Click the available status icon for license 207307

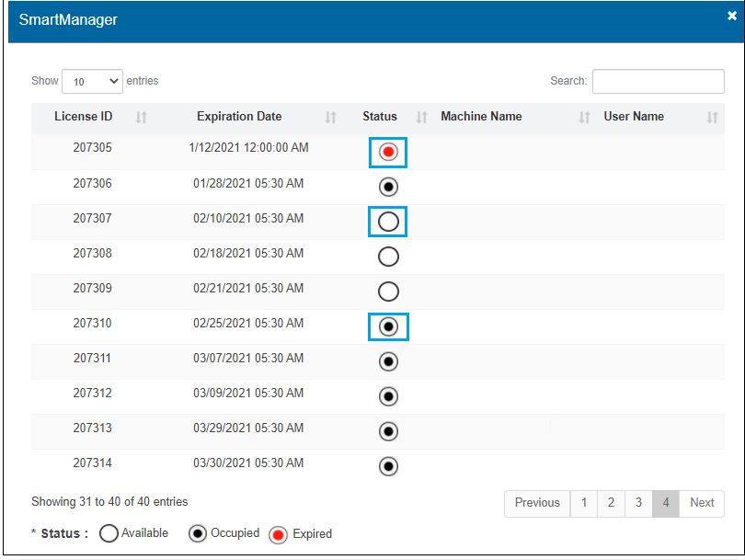(x=388, y=222)
